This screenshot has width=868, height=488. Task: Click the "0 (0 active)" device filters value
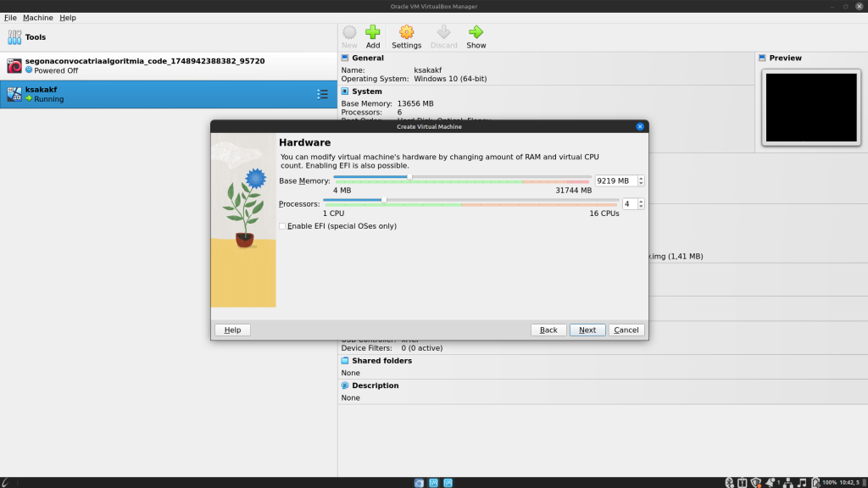point(422,348)
